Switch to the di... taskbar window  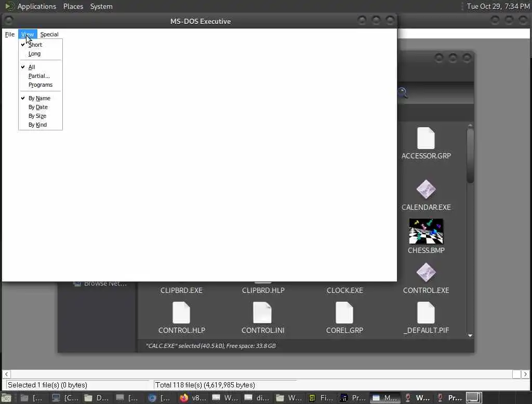(257, 398)
